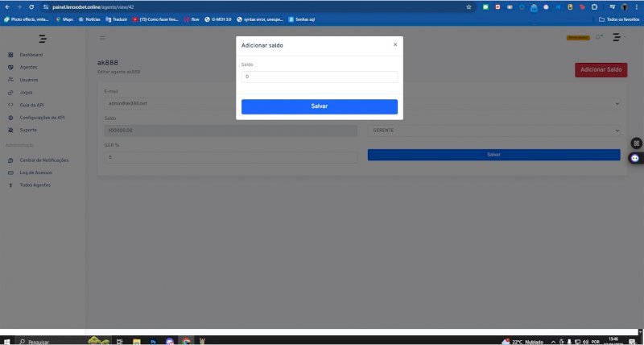Click the Usuários people icon
The height and width of the screenshot is (345, 644).
click(10, 80)
